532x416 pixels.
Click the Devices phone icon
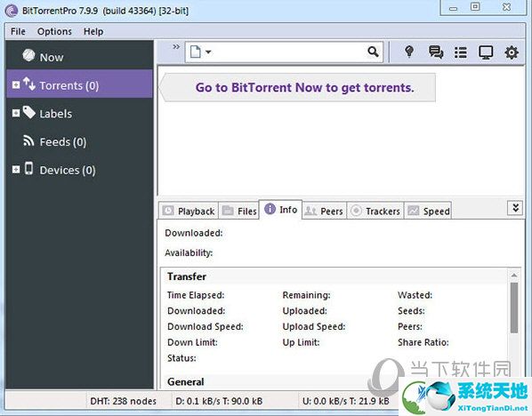coord(28,168)
